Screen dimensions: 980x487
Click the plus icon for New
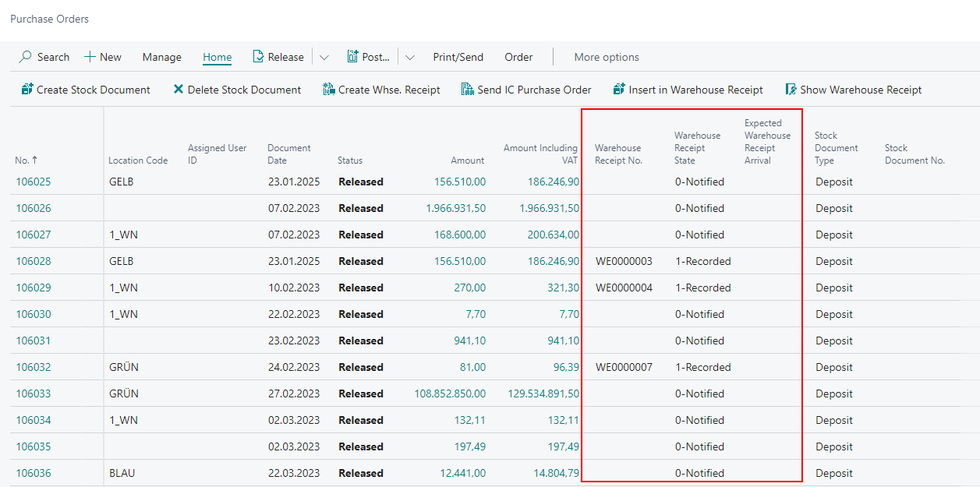90,57
